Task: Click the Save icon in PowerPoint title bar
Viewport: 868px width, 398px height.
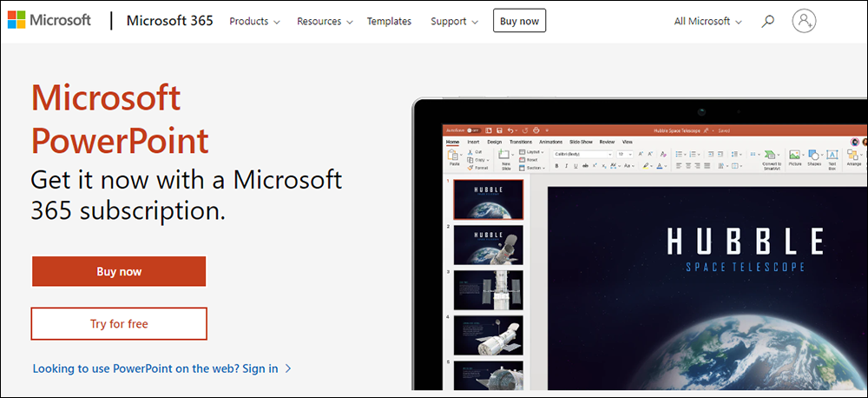Action: (x=499, y=130)
